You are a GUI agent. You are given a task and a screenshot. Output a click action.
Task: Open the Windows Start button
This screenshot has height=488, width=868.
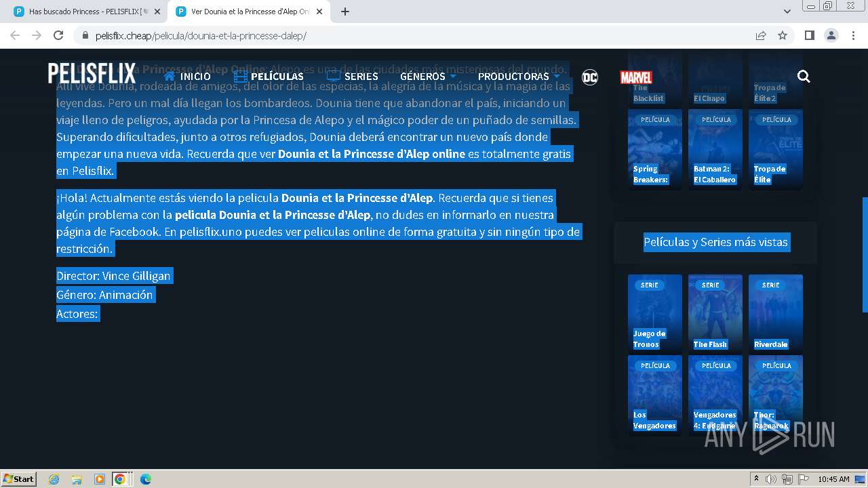pyautogui.click(x=19, y=479)
